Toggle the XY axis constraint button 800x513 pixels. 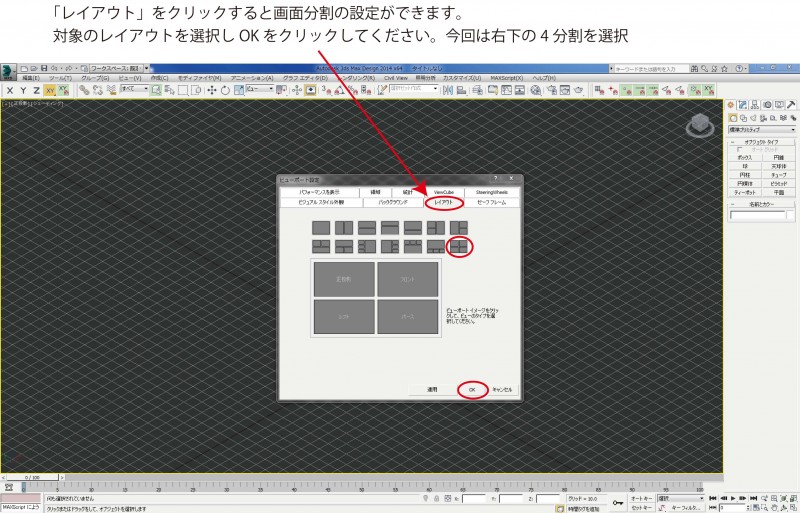[50, 90]
